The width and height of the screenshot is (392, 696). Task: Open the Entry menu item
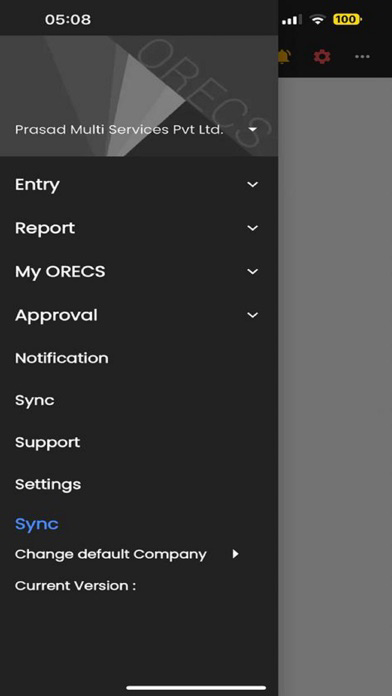click(37, 185)
